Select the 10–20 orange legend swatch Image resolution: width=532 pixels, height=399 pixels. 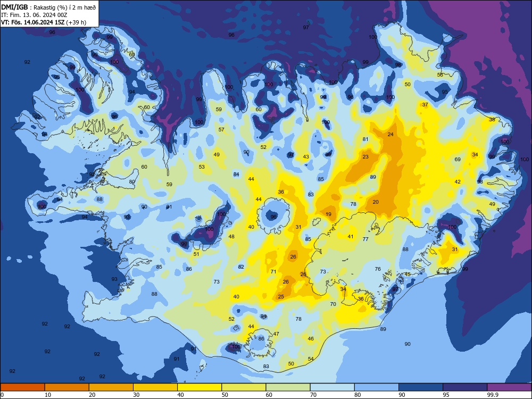pyautogui.click(x=67, y=387)
